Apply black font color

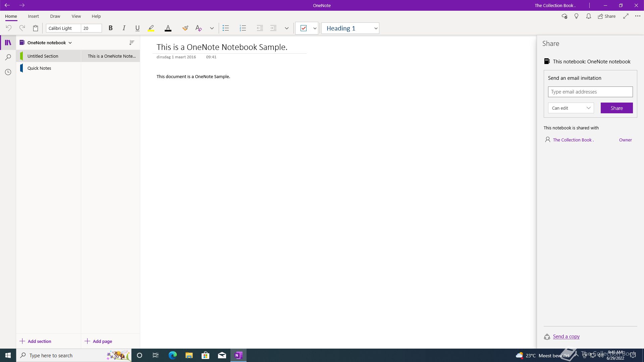pos(168,28)
